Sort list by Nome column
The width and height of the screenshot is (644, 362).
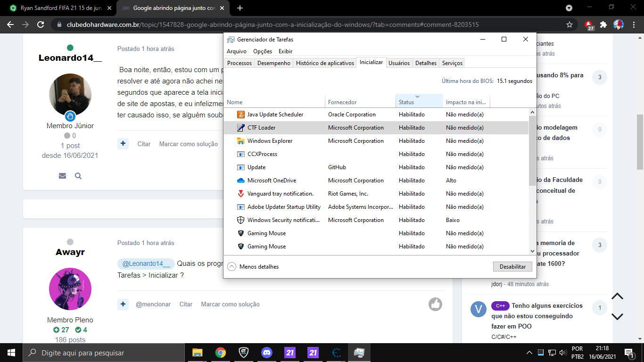pos(274,101)
